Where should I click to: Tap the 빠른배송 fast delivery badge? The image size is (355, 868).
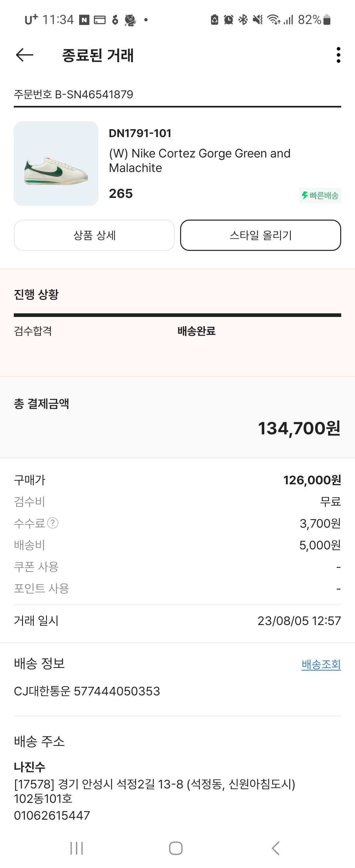click(x=319, y=195)
